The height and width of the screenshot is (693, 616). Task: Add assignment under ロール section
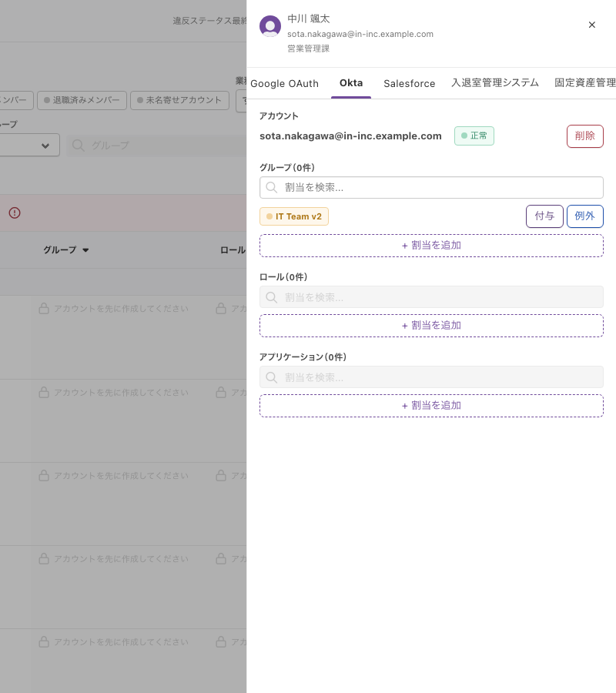[x=431, y=326]
